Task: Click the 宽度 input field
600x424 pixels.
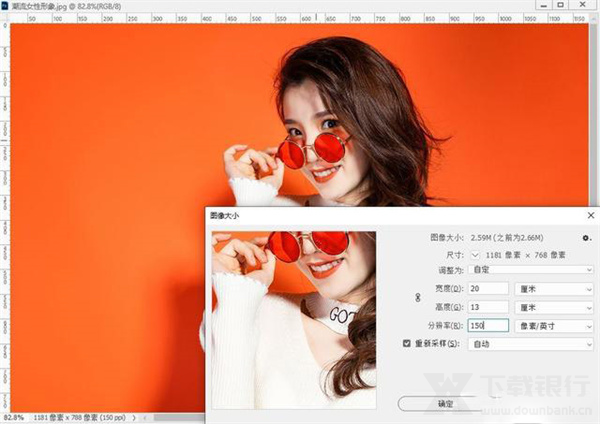Action: coord(489,288)
